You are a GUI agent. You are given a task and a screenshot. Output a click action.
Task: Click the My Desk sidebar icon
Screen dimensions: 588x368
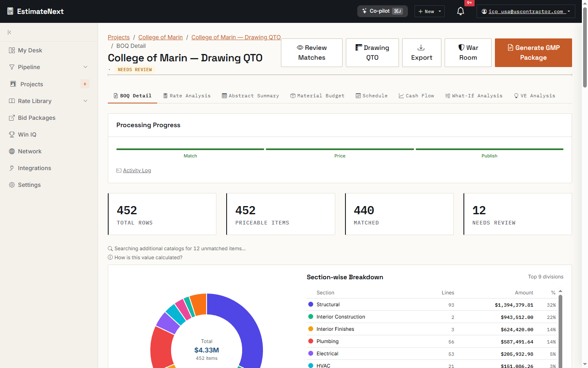[12, 50]
